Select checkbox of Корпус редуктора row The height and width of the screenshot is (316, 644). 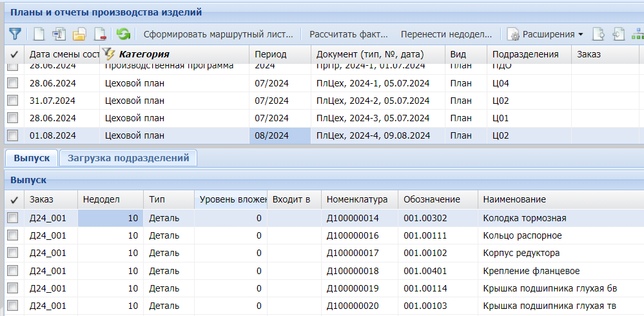pos(13,253)
